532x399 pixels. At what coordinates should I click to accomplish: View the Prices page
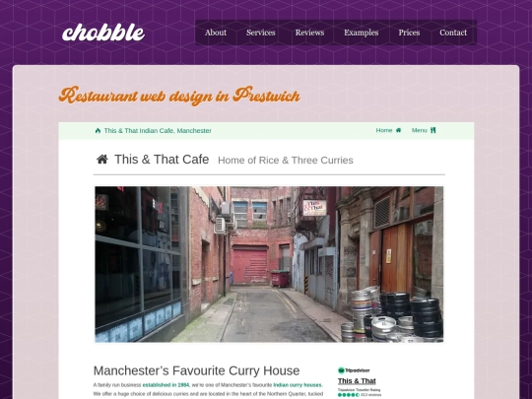click(409, 33)
